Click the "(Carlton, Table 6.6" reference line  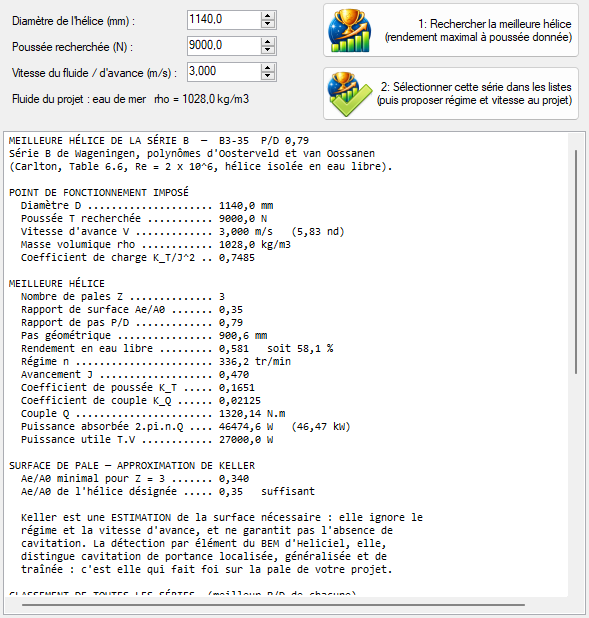point(201,166)
